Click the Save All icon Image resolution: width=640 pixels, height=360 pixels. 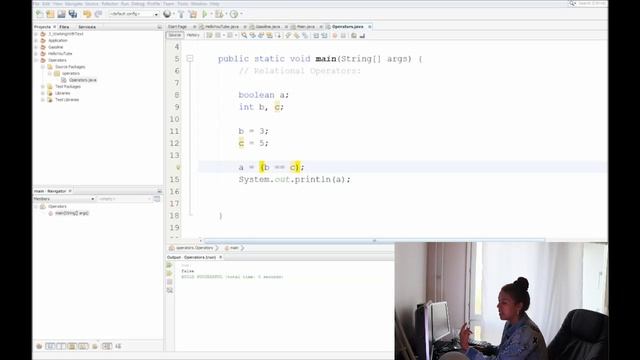pyautogui.click(x=73, y=14)
